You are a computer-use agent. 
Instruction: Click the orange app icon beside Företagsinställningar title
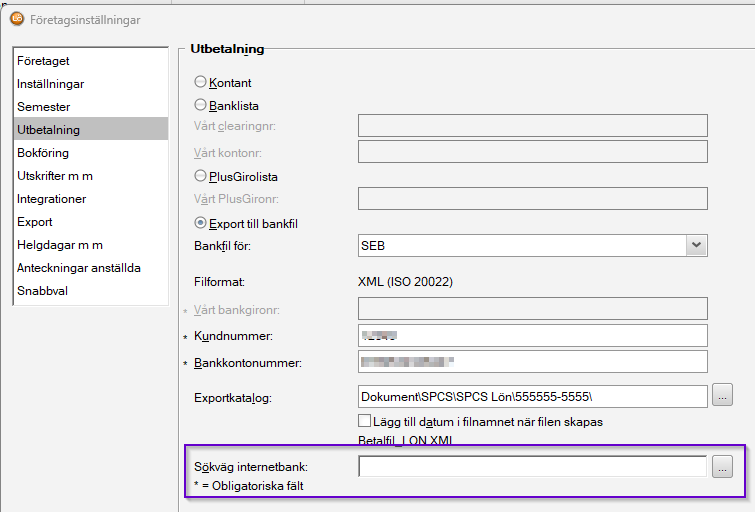[17, 19]
